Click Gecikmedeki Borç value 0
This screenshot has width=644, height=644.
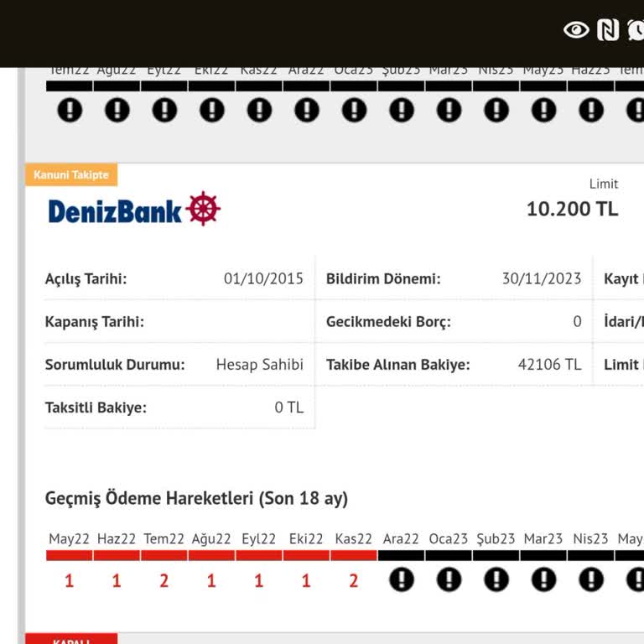pos(577,322)
